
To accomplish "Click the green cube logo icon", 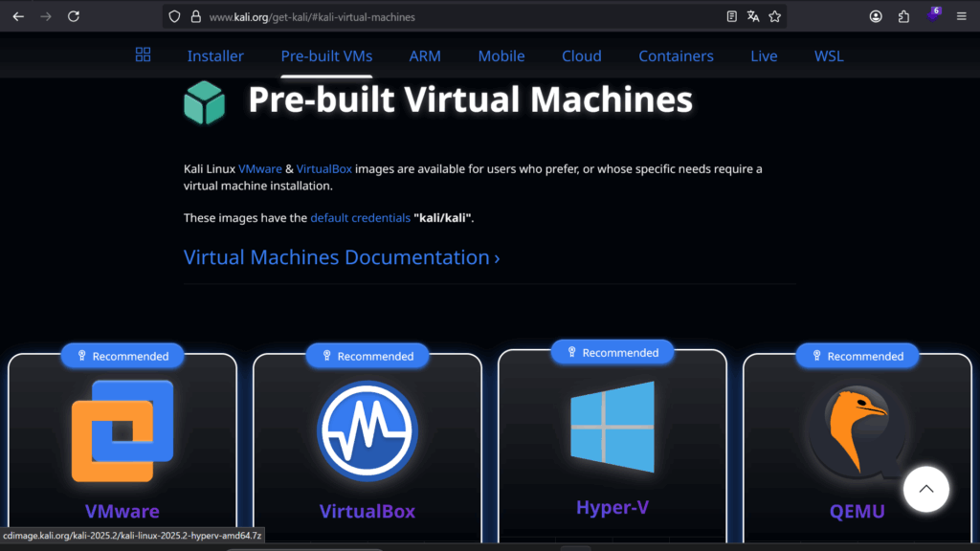I will click(x=205, y=102).
